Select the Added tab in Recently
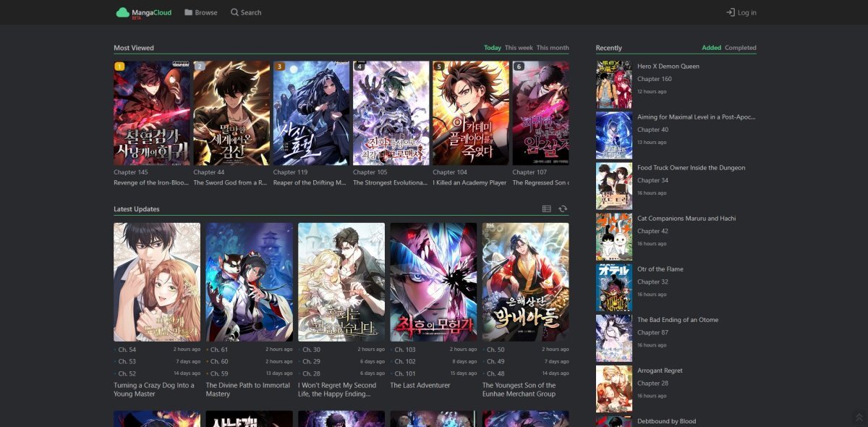Screen dimensions: 868x427 pos(712,48)
